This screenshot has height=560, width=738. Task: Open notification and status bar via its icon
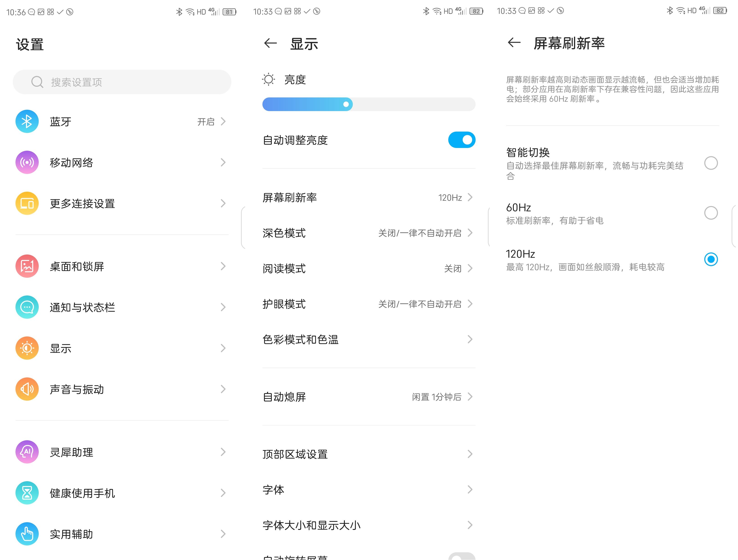pyautogui.click(x=27, y=307)
